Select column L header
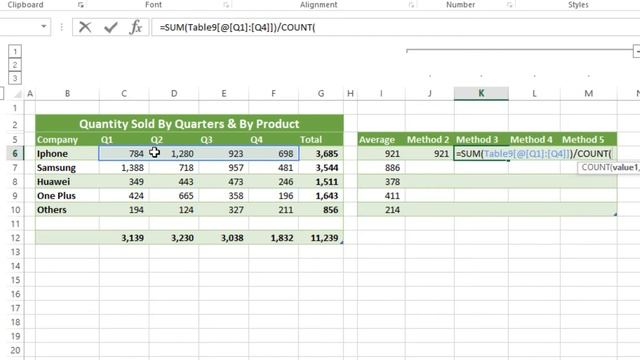The height and width of the screenshot is (360, 640). [x=534, y=93]
